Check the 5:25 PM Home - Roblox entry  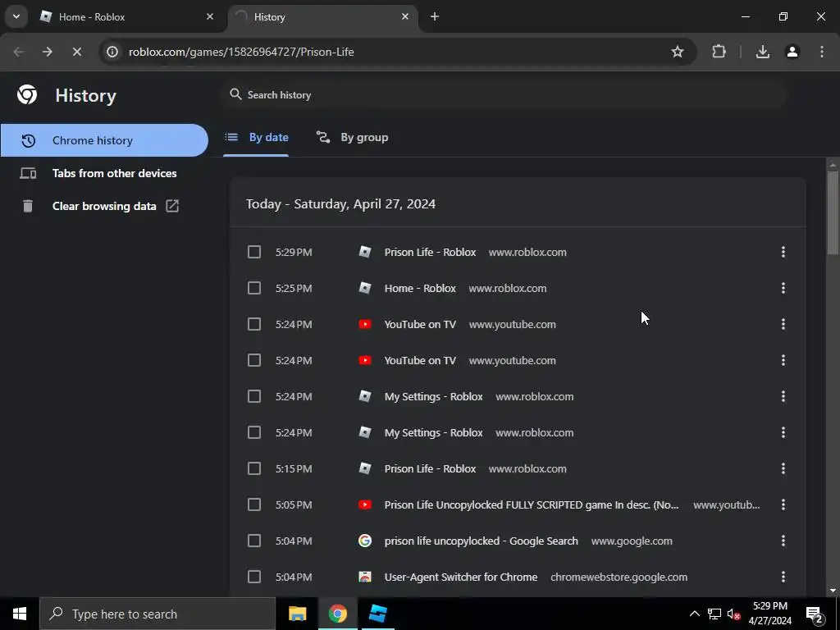click(x=254, y=288)
